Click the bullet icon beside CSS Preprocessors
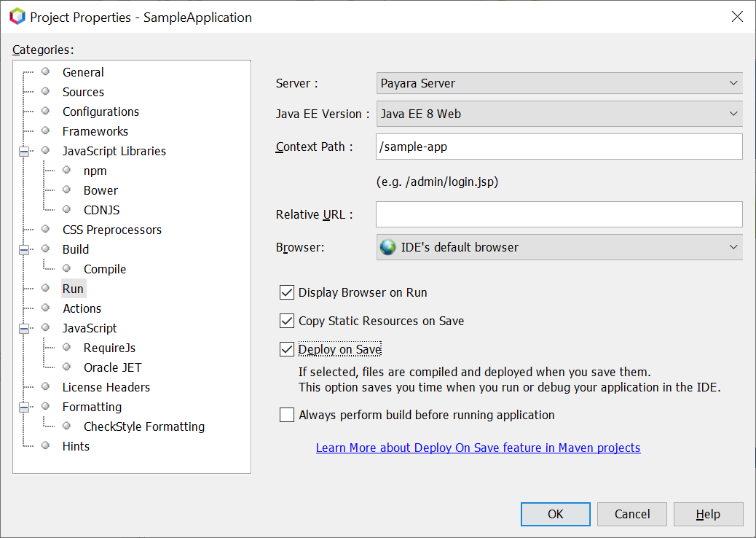Screen dimensions: 756x538 pyautogui.click(x=46, y=229)
